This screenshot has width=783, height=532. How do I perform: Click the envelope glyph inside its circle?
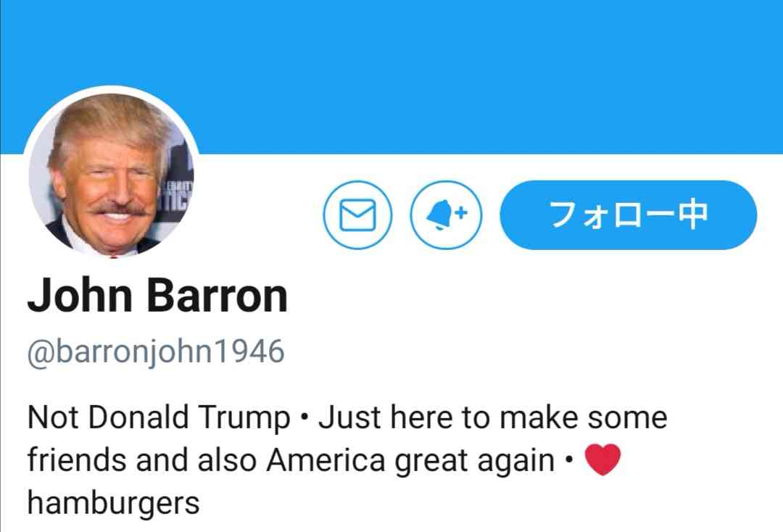357,215
